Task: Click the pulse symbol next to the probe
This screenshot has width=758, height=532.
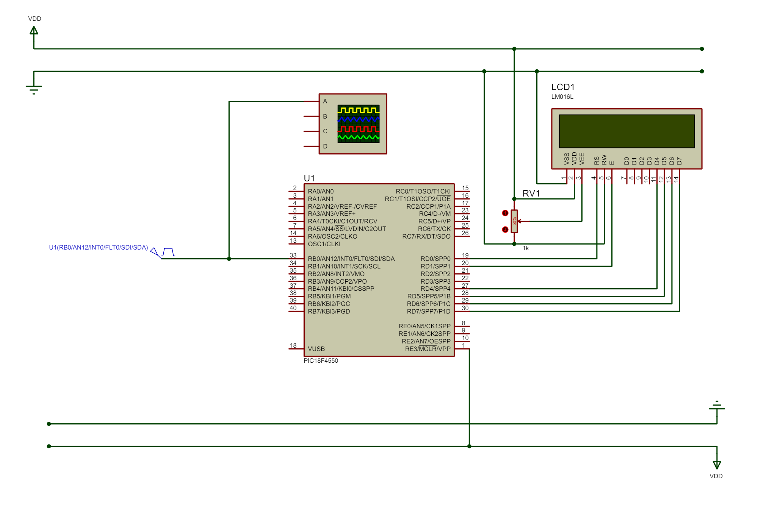Action: click(x=168, y=252)
